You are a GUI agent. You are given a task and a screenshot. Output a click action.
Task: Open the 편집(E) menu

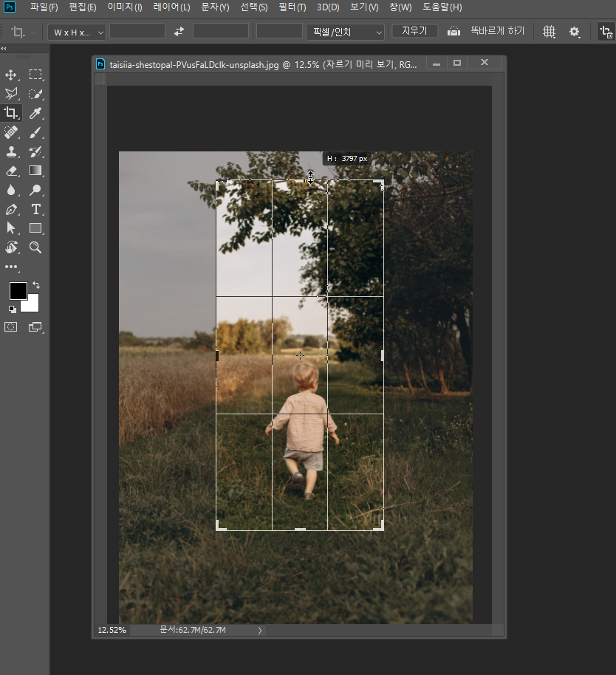coord(83,7)
